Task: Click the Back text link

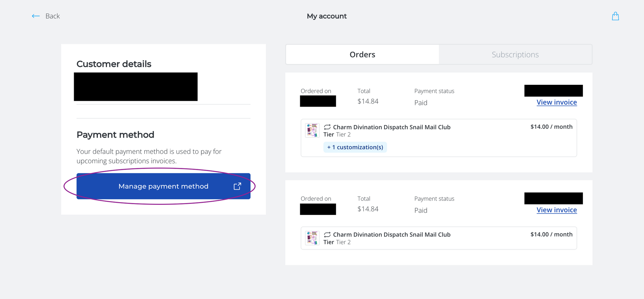Action: (53, 16)
